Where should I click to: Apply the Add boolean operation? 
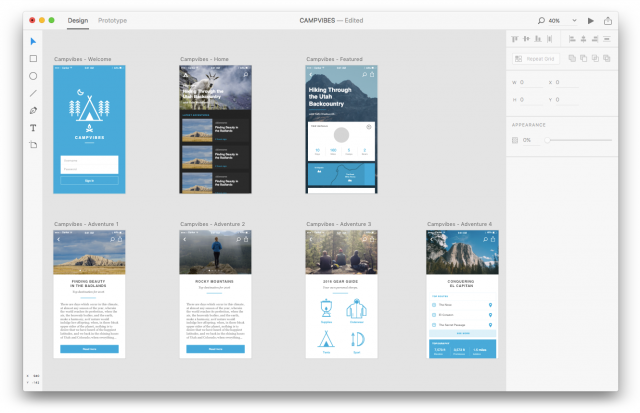pyautogui.click(x=571, y=59)
